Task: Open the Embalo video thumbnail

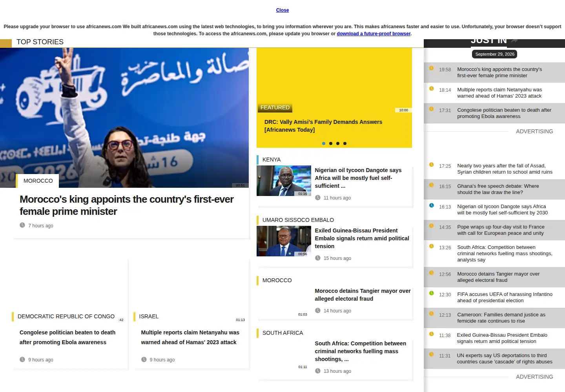Action: 284,241
